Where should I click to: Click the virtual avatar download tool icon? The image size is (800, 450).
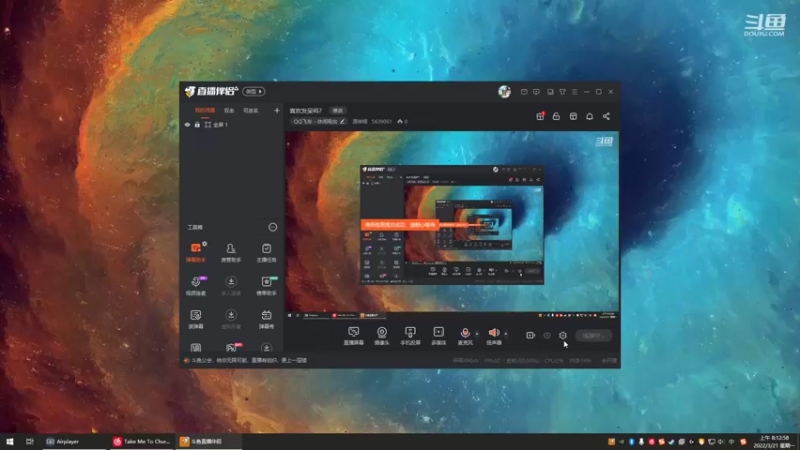tap(231, 319)
